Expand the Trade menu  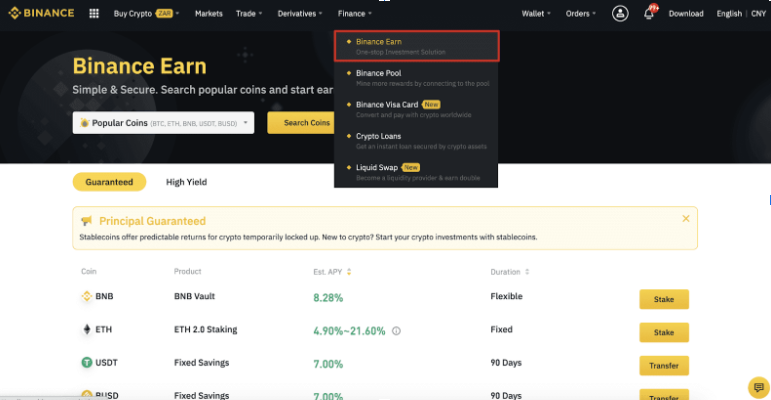[x=249, y=13]
